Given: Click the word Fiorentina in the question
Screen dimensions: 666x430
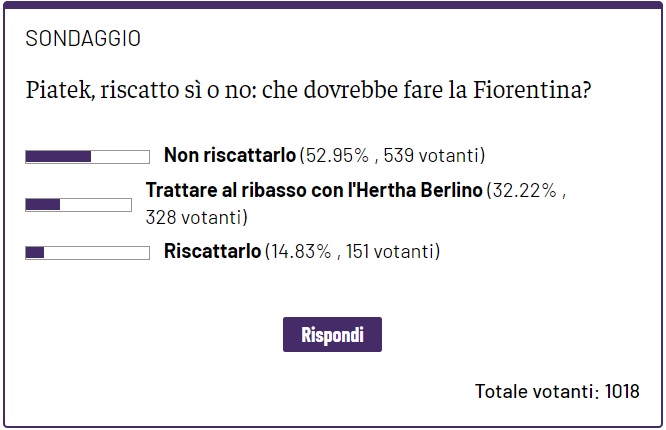Looking at the screenshot, I should coord(528,90).
